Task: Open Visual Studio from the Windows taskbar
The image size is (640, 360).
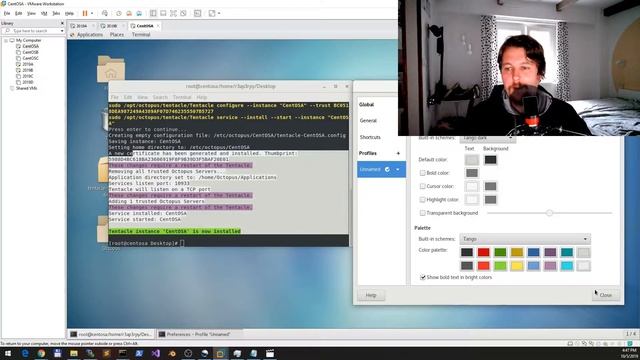Action: point(156,353)
